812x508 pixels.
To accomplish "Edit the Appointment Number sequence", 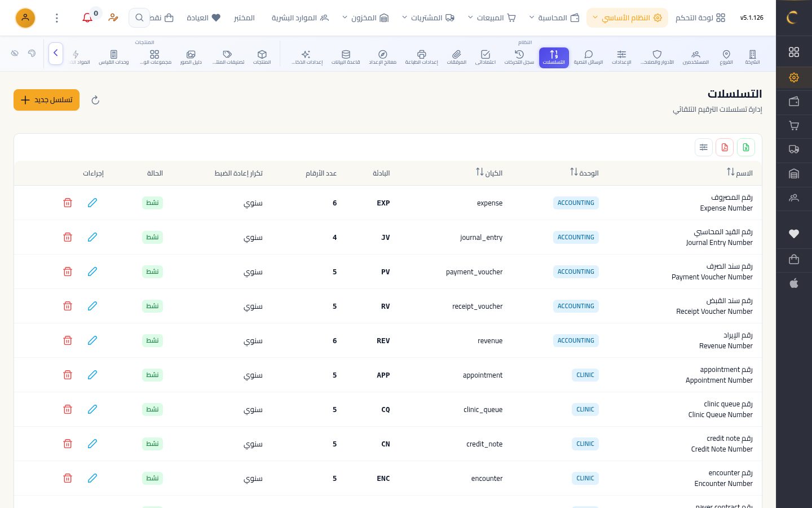I will [x=92, y=375].
